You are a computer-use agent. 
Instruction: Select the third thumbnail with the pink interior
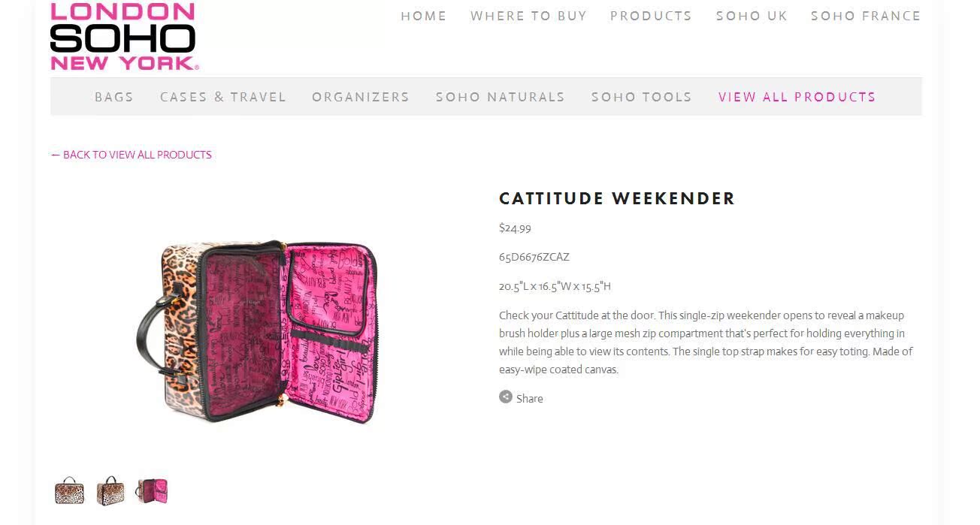(152, 491)
